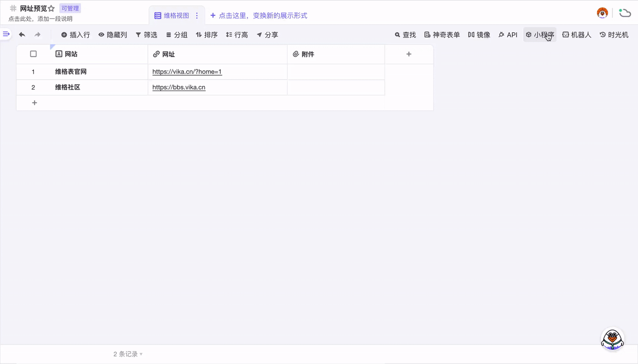Open the https://bbs.vika.cn link
Viewport: 638px width, 364px height.
(x=179, y=87)
